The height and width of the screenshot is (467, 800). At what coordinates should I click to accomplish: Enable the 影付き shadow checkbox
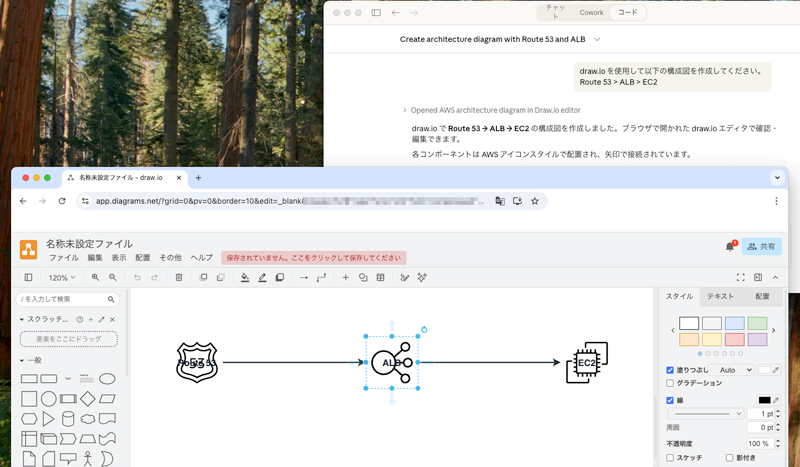point(730,458)
